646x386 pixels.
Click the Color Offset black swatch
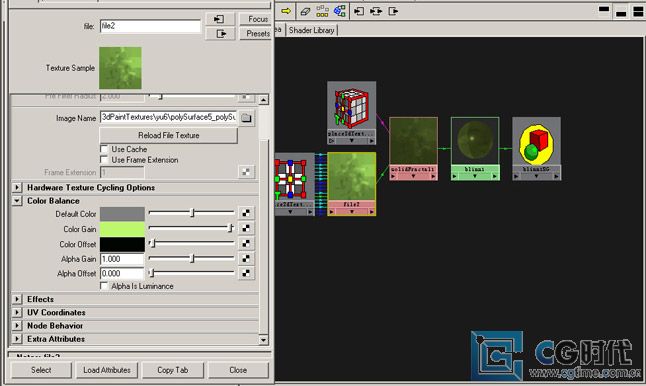tap(122, 244)
